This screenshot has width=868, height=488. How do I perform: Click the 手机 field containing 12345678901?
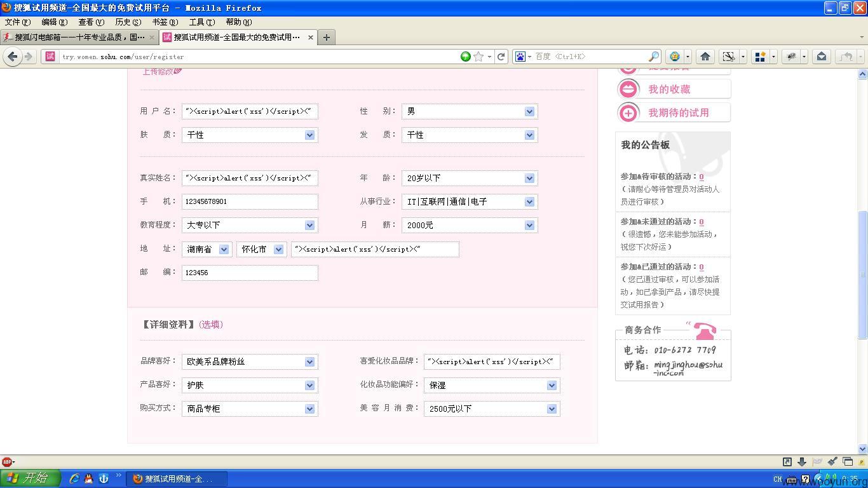coord(250,201)
